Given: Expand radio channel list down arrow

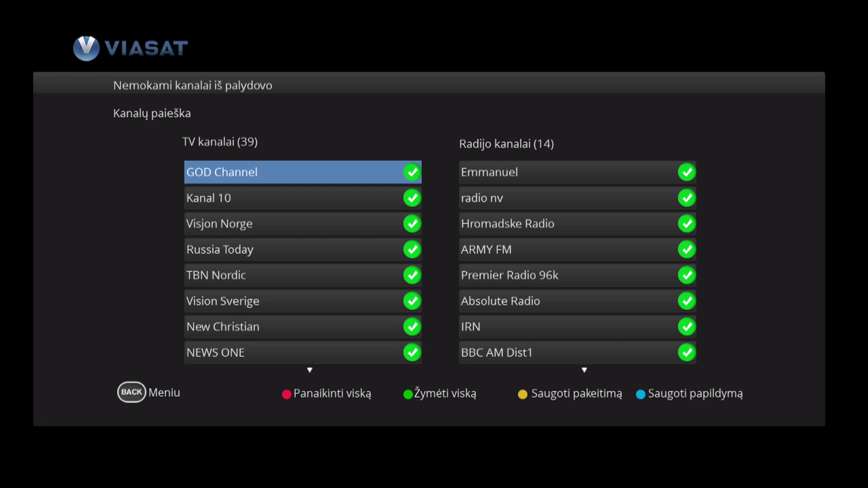Looking at the screenshot, I should click(585, 370).
